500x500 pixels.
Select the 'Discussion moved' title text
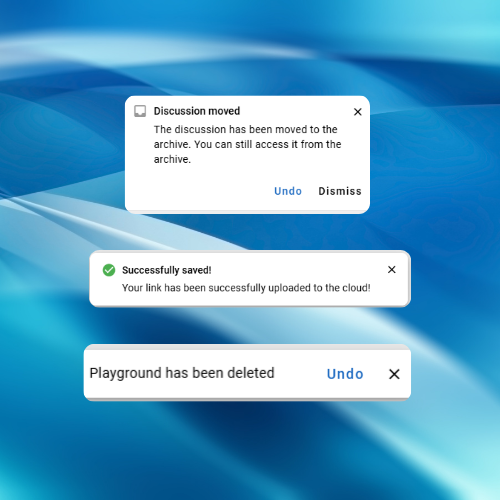click(197, 111)
